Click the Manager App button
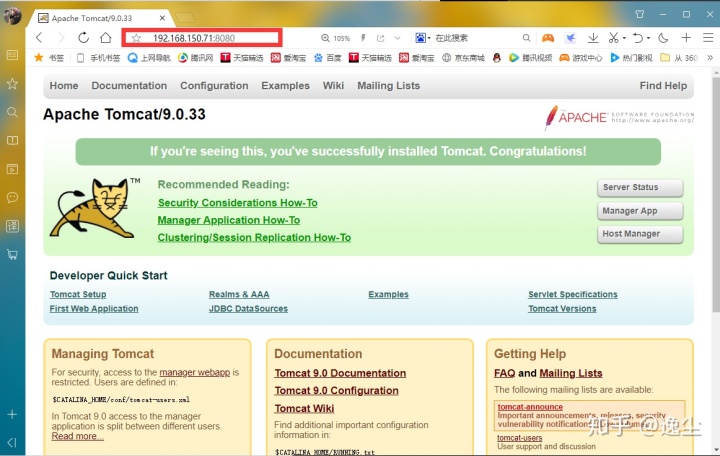 tap(640, 211)
